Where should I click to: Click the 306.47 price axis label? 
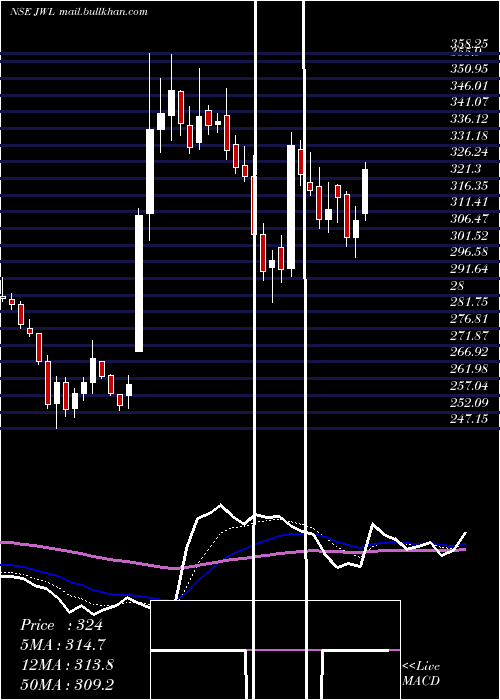(x=469, y=219)
